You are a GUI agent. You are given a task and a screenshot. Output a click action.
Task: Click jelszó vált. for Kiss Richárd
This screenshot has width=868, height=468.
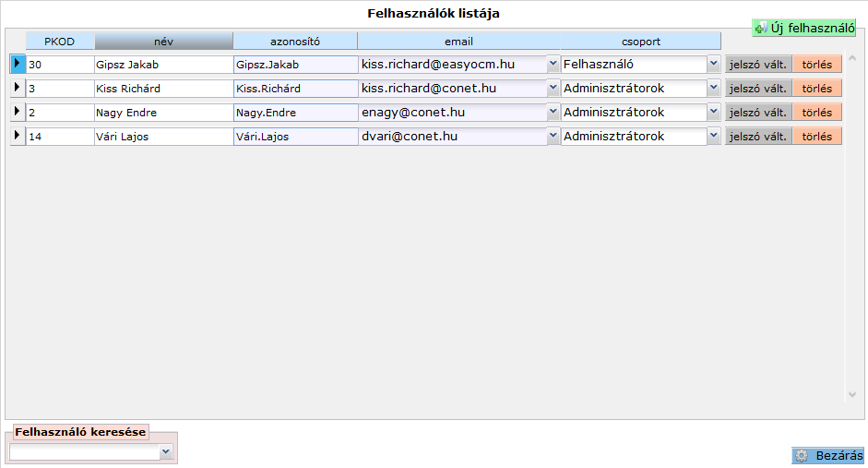pos(757,89)
